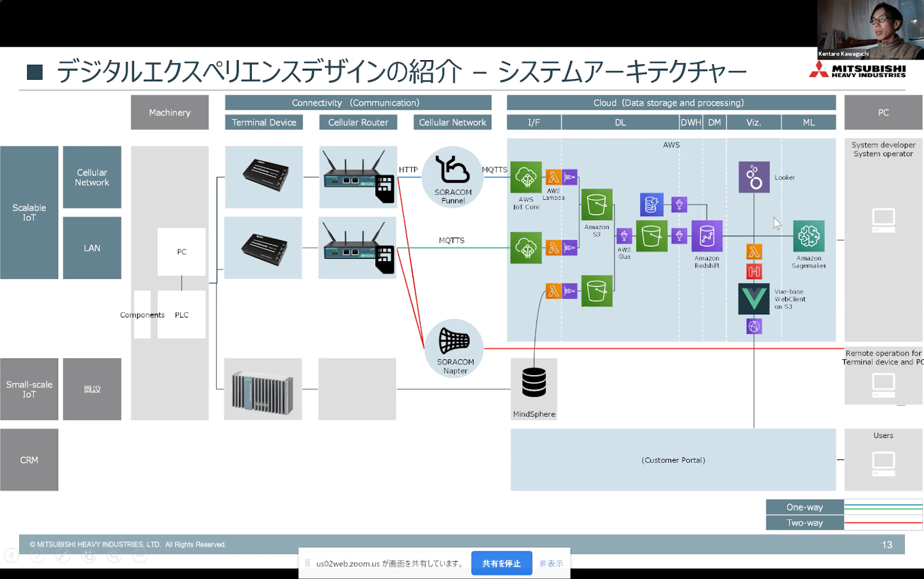Click the One-way legend label
924x579 pixels.
(x=804, y=507)
